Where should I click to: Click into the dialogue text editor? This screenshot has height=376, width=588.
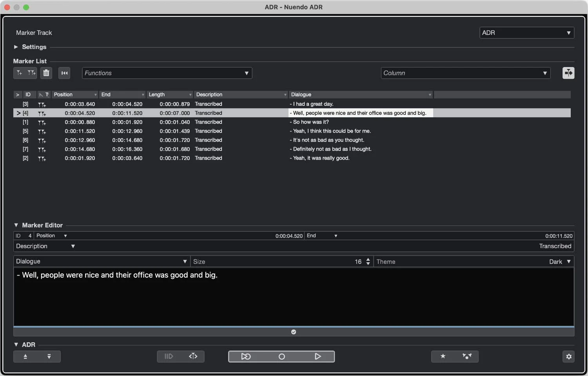pos(294,297)
